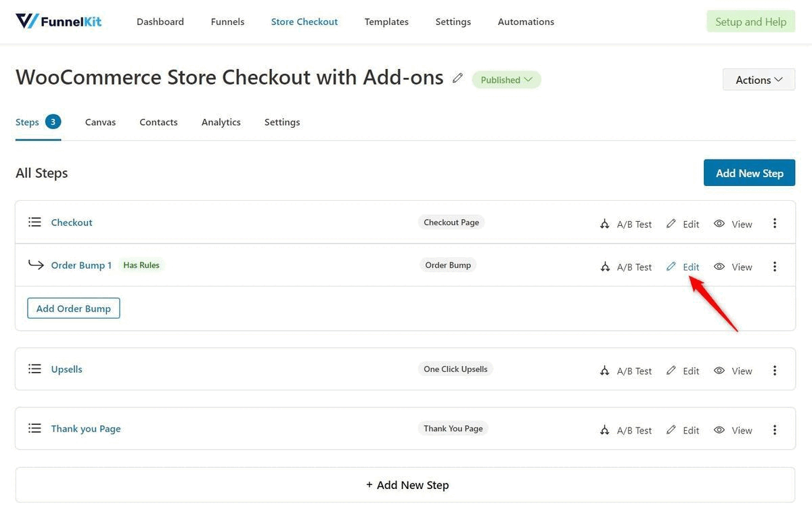The height and width of the screenshot is (514, 812).
Task: Switch to the Analytics tab
Action: pyautogui.click(x=221, y=122)
